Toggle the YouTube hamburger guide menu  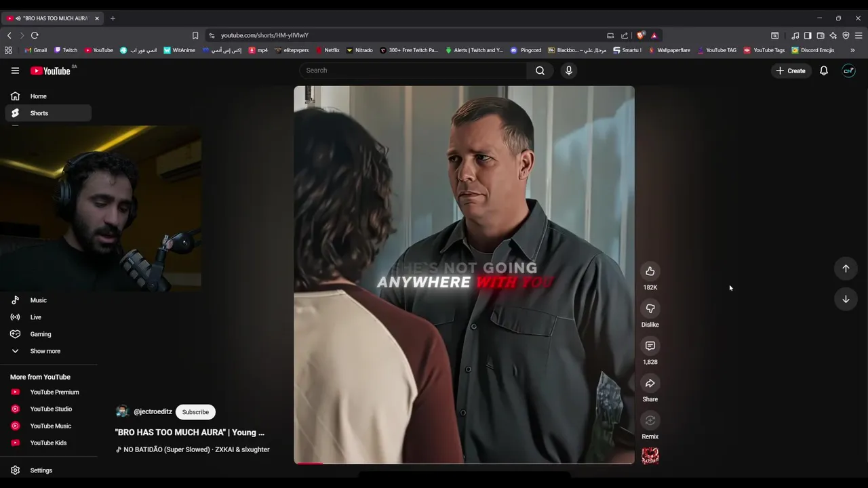click(x=15, y=70)
